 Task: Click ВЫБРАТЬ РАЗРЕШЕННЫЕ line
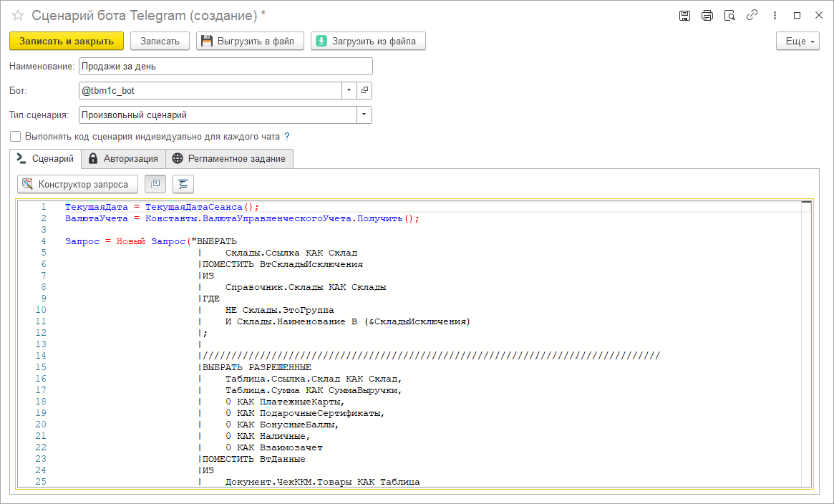(x=257, y=367)
